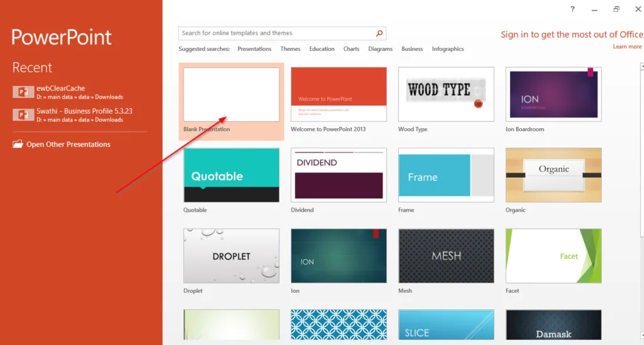Image resolution: width=644 pixels, height=345 pixels.
Task: Choose the Dividend template thumbnail
Action: 338,175
